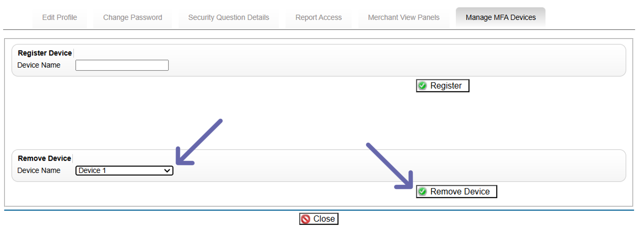Click the green checkmark icon on Remove Device
This screenshot has width=644, height=233.
(x=423, y=192)
